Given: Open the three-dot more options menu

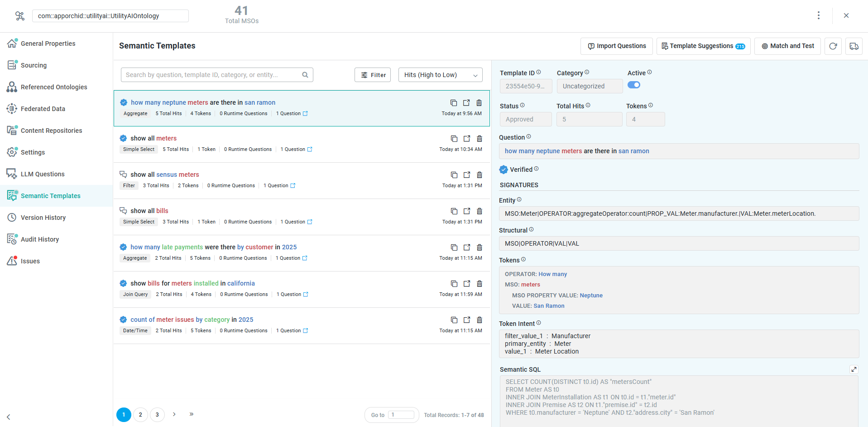Looking at the screenshot, I should (819, 15).
